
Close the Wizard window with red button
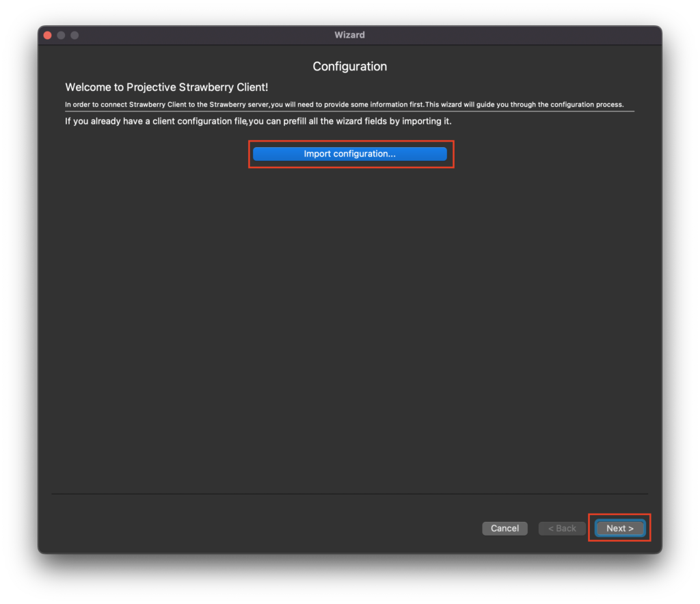point(47,35)
